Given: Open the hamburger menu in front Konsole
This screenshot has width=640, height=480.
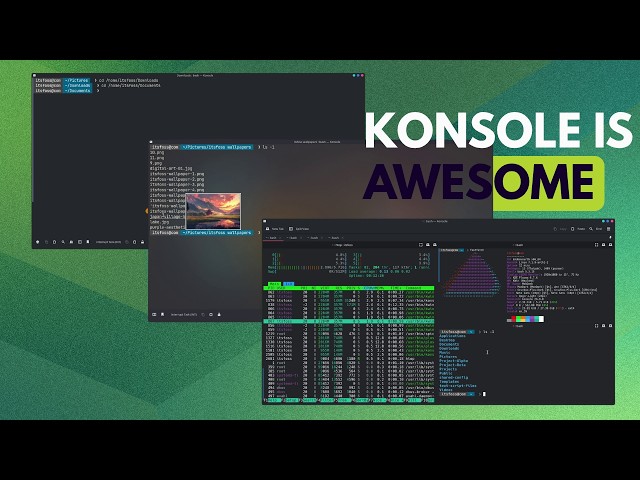Looking at the screenshot, I should point(609,229).
